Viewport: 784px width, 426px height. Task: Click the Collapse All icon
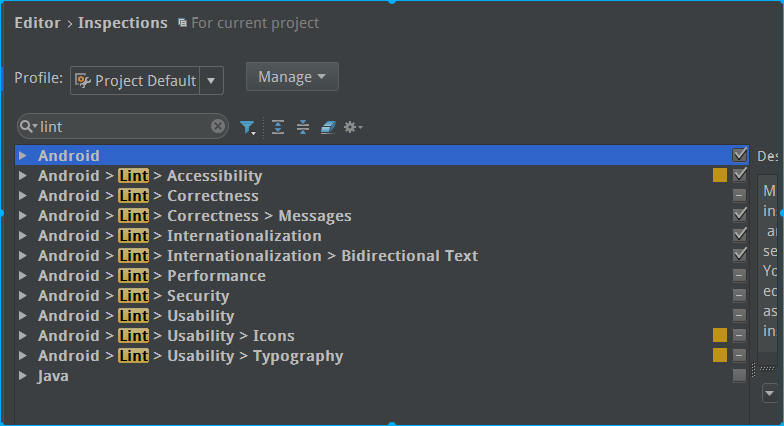point(303,127)
